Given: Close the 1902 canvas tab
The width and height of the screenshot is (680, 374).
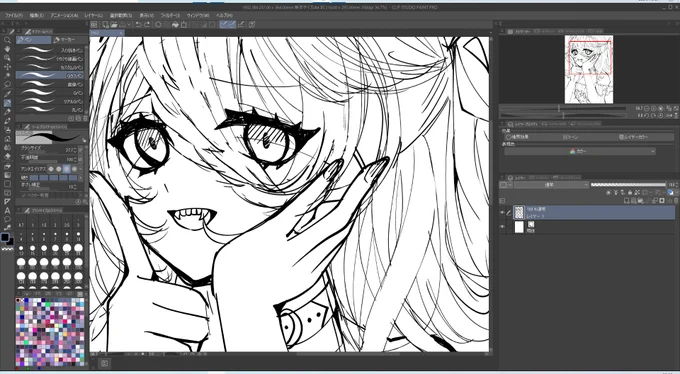Looking at the screenshot, I should tap(121, 33).
